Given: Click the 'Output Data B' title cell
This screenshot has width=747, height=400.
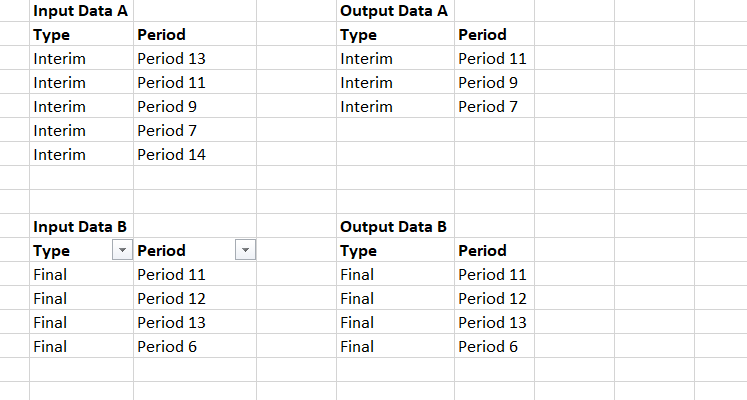Looking at the screenshot, I should coord(394,227).
